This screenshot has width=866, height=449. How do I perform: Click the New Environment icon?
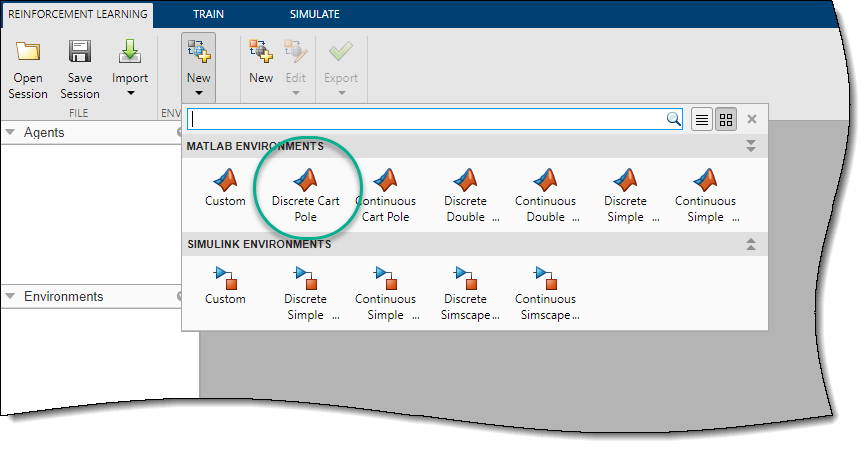[198, 51]
